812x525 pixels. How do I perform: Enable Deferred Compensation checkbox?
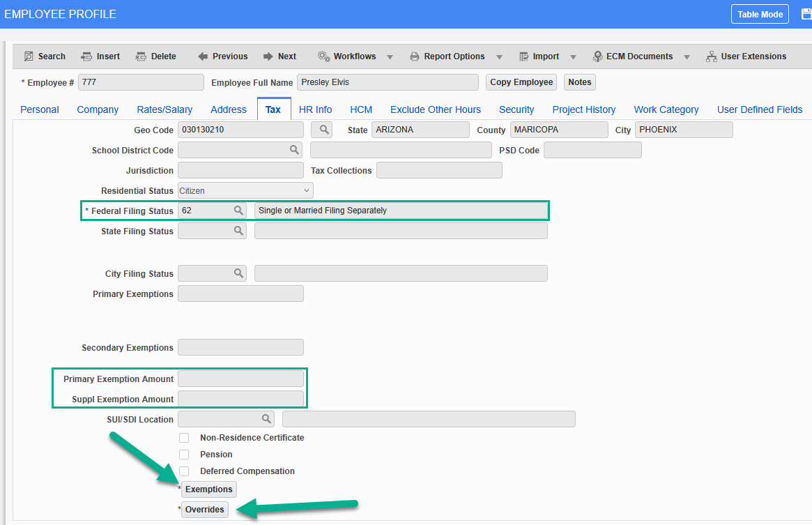pos(184,471)
